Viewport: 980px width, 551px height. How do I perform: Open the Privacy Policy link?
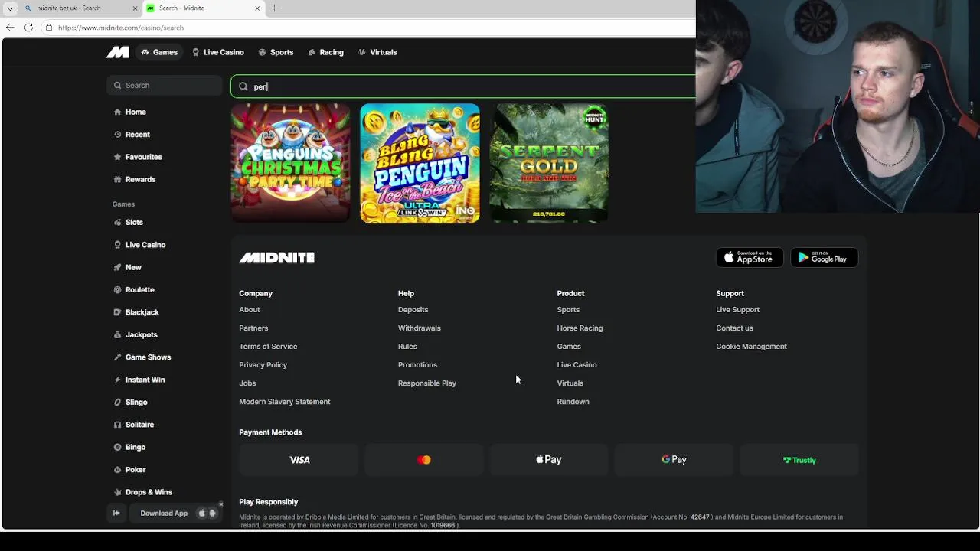263,365
